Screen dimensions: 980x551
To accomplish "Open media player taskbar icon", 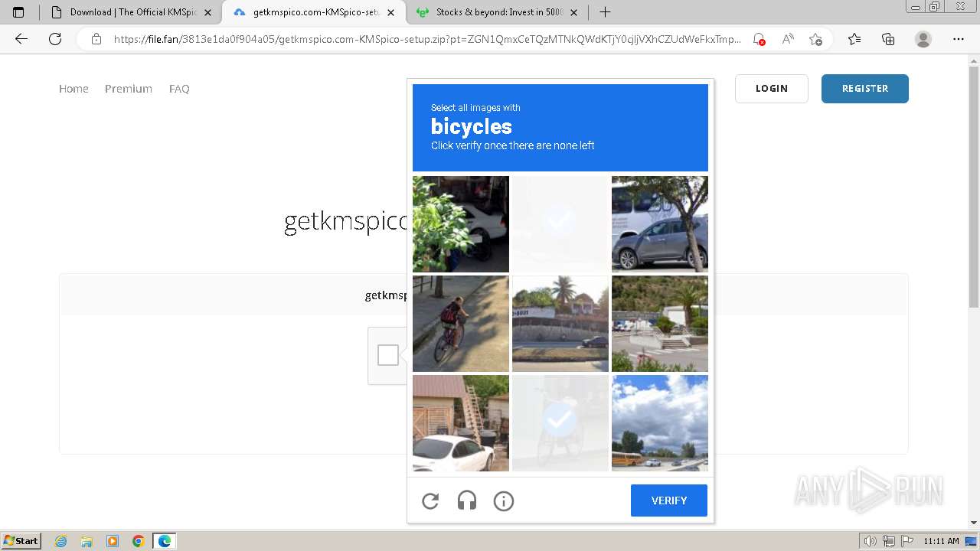I will pos(113,541).
